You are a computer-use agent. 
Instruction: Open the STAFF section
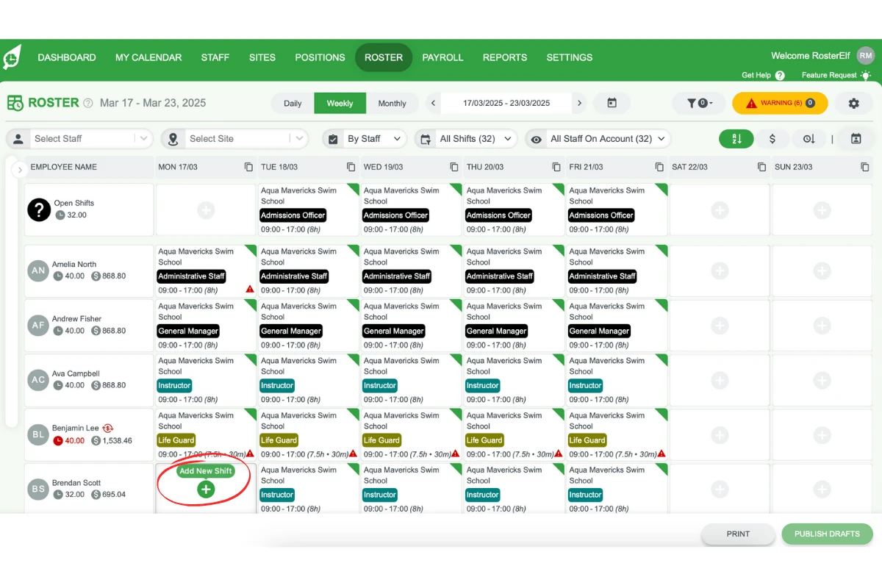click(215, 57)
